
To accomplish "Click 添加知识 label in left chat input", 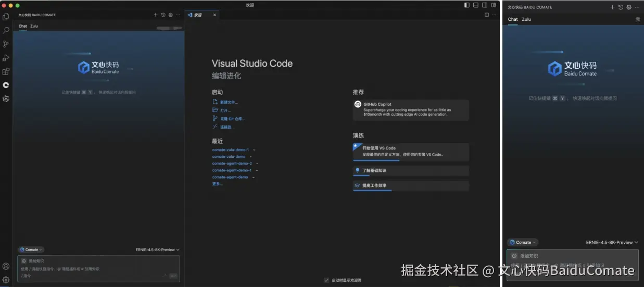I will pyautogui.click(x=36, y=260).
